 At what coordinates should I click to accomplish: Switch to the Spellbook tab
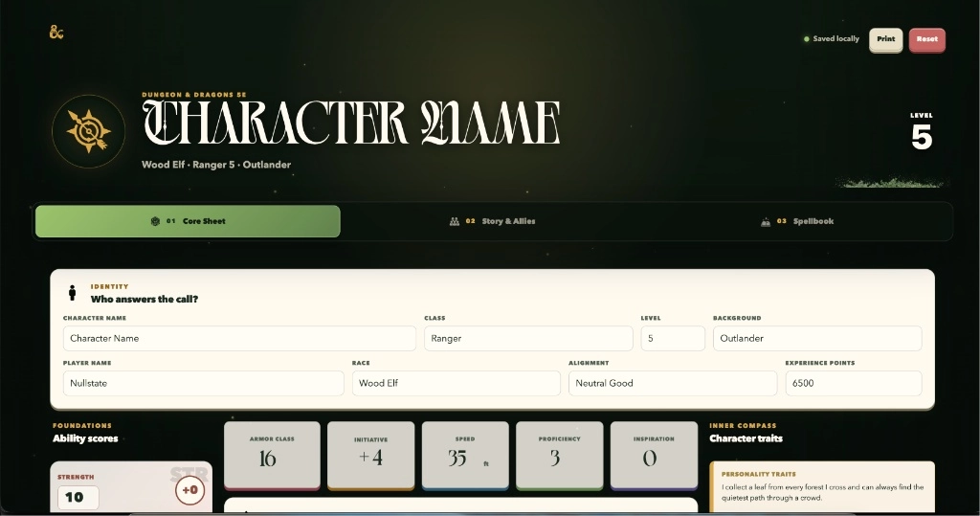click(797, 221)
